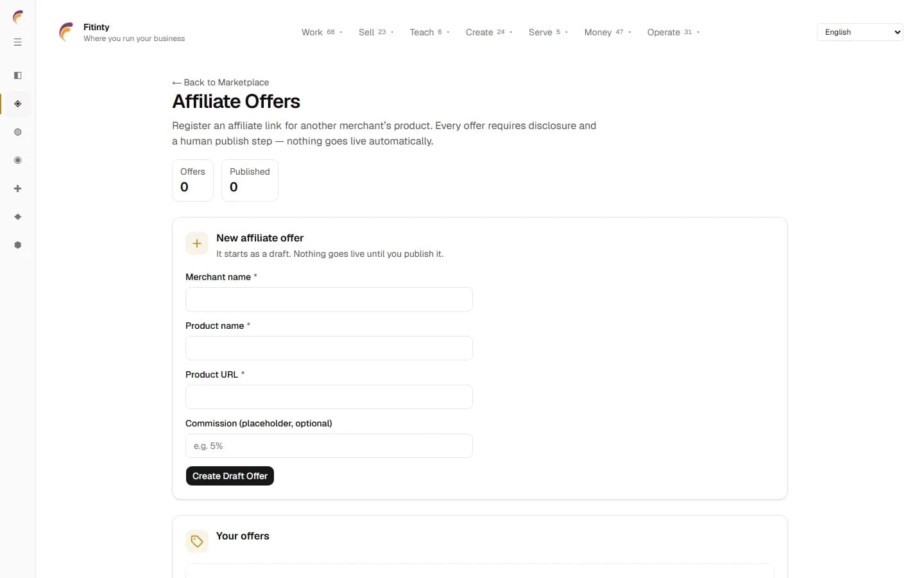This screenshot has height=578, width=924.
Task: Click the plus-cross sidebar icon
Action: [18, 189]
